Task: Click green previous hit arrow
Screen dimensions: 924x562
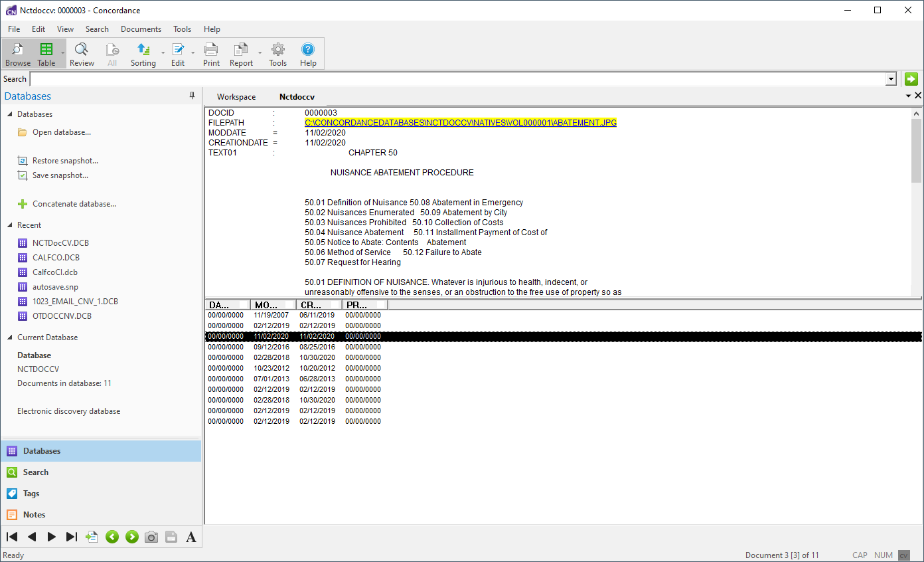Action: pos(112,537)
